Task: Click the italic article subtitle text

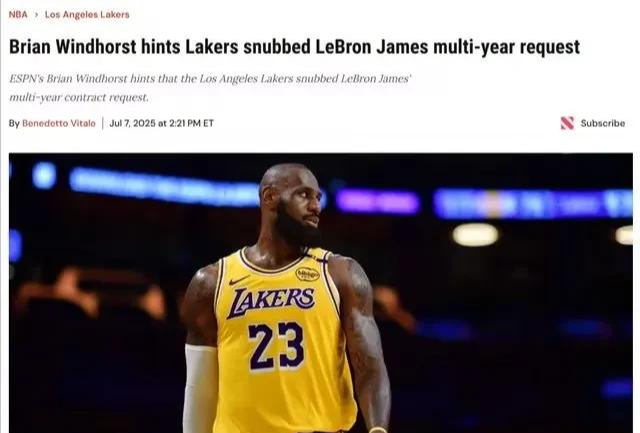Action: tap(210, 88)
